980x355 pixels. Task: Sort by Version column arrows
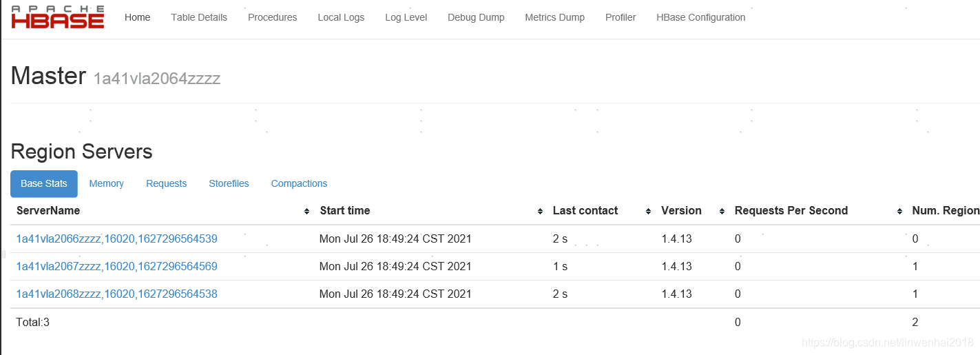(x=722, y=212)
